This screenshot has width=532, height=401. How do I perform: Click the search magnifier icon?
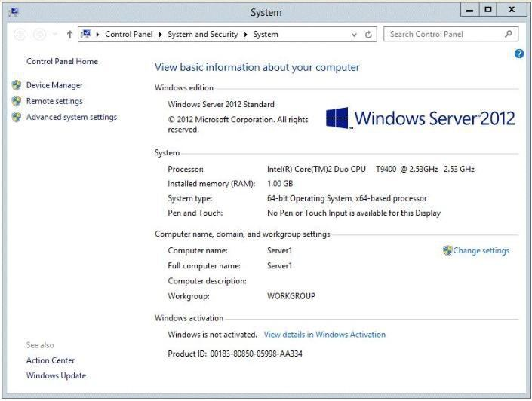509,34
